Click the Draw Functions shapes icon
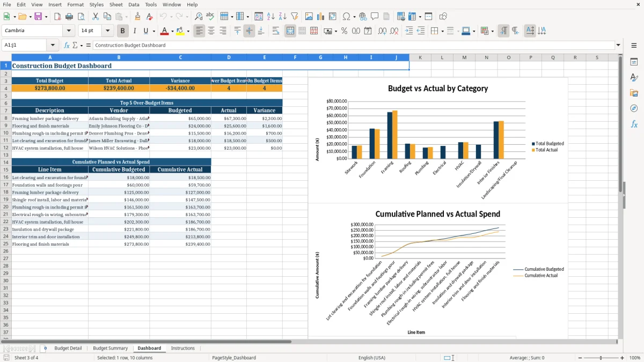Viewport: 644px width, 362px height. click(x=443, y=17)
